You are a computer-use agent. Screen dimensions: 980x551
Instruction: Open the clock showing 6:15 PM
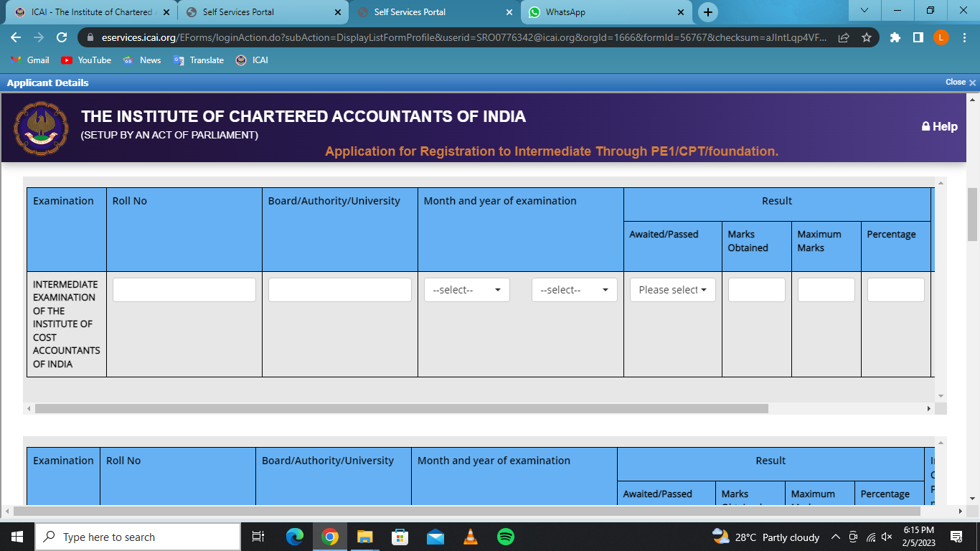[x=919, y=537]
